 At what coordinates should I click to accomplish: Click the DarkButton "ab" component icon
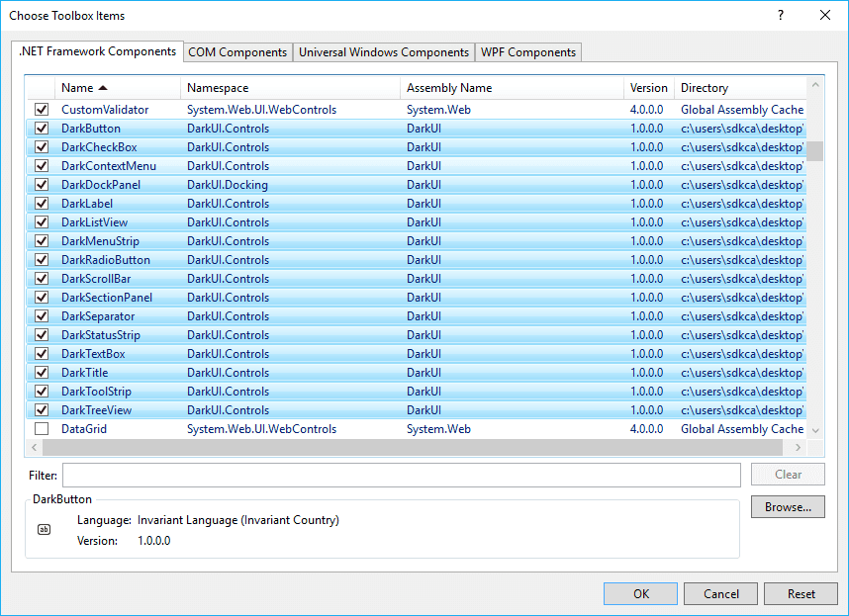[44, 530]
